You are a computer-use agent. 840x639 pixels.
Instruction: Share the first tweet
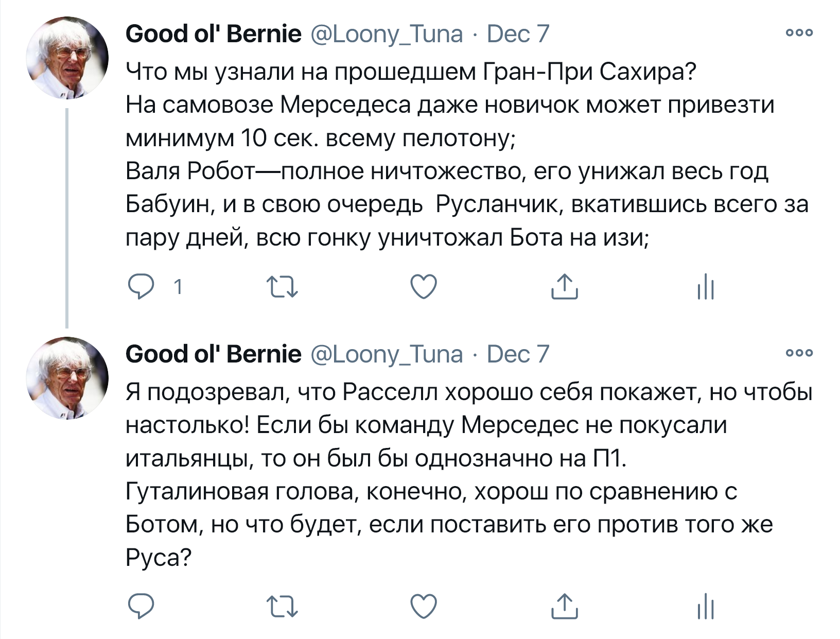point(565,287)
